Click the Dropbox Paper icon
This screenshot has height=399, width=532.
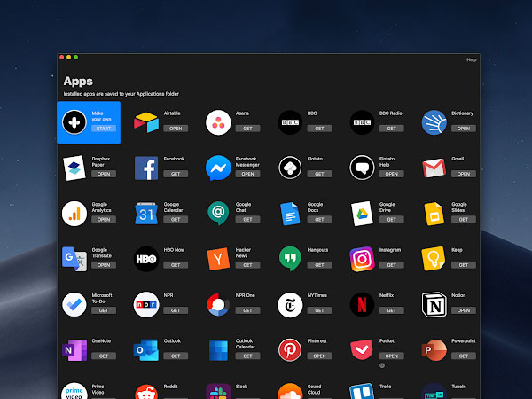(x=74, y=168)
